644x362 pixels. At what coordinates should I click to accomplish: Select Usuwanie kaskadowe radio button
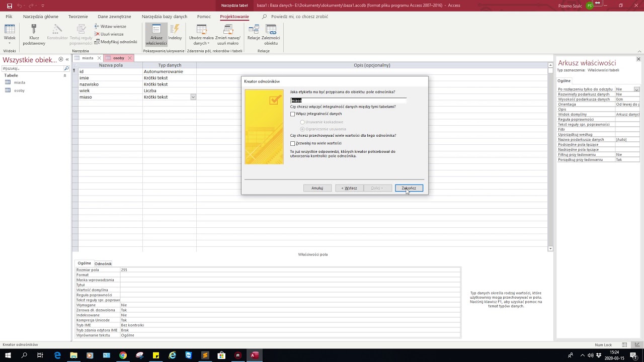302,122
